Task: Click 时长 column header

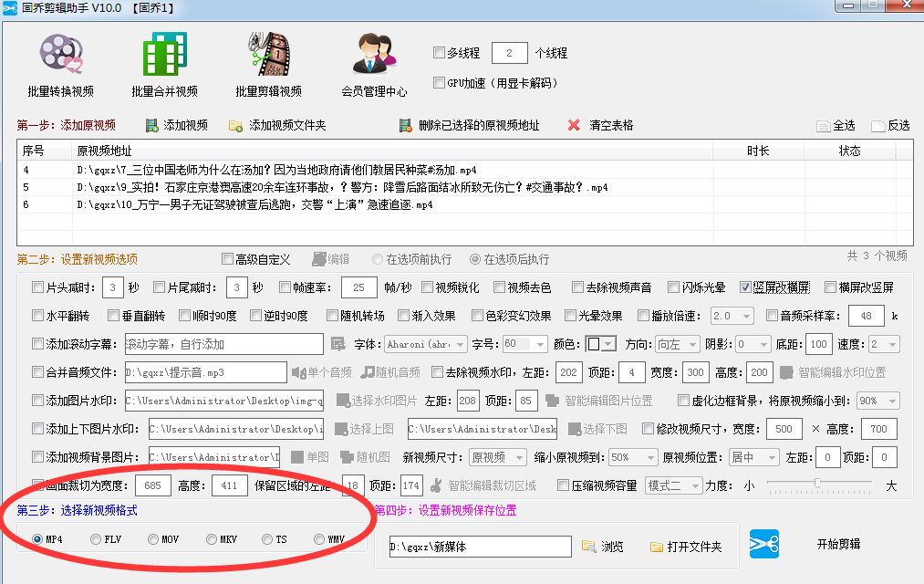Action: click(x=758, y=151)
